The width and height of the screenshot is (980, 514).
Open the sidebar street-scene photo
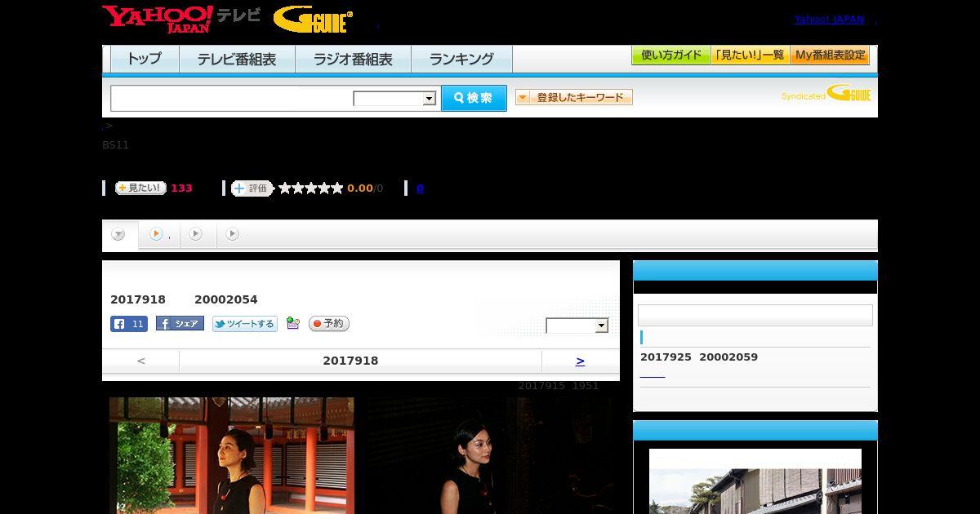[x=755, y=481]
